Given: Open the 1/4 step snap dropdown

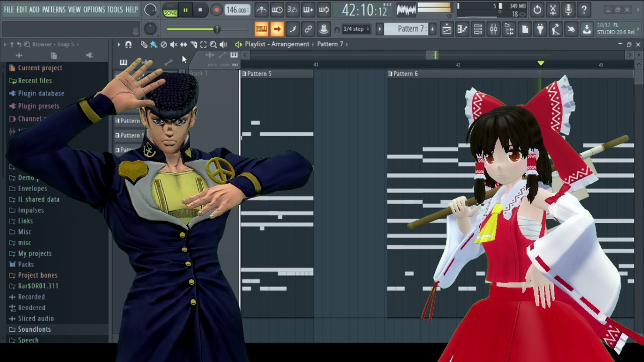Looking at the screenshot, I should click(356, 29).
